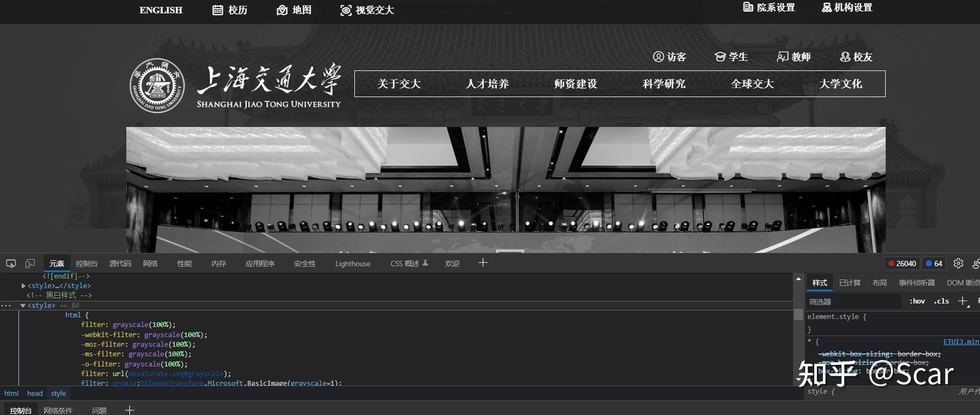980x415 pixels.
Task: Open the Lighthouse tab
Action: click(353, 264)
